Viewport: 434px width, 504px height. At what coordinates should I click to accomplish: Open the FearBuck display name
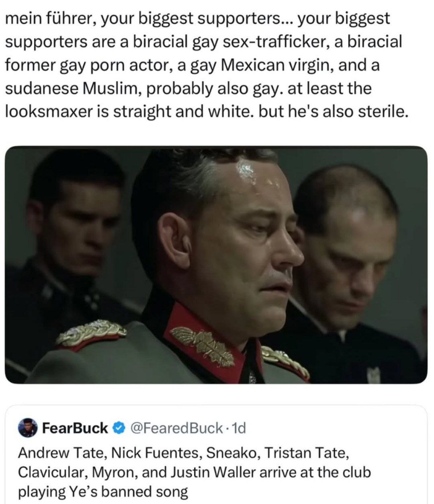[75, 428]
